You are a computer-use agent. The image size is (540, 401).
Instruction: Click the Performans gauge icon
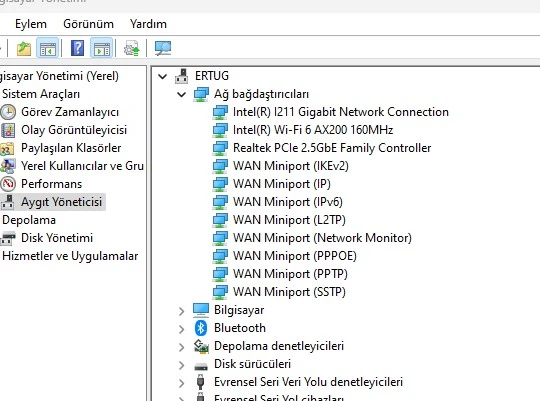[8, 184]
